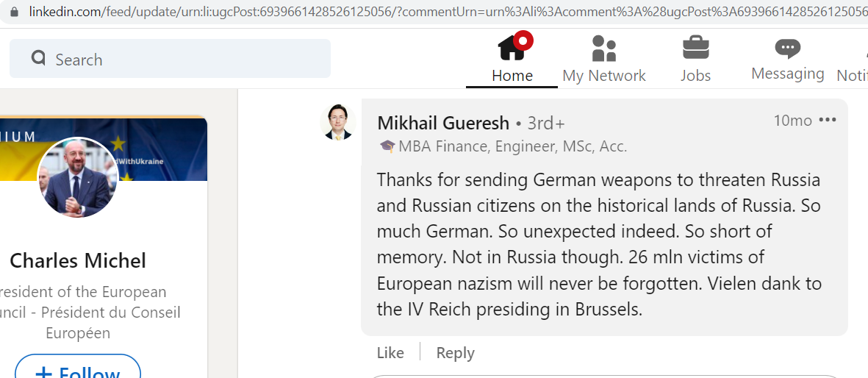The image size is (868, 378).
Task: Focus the LinkedIn Search field
Action: [170, 59]
